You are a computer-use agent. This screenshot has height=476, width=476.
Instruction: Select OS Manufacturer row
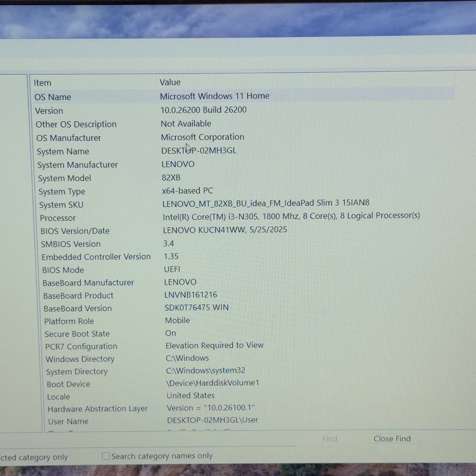click(69, 138)
